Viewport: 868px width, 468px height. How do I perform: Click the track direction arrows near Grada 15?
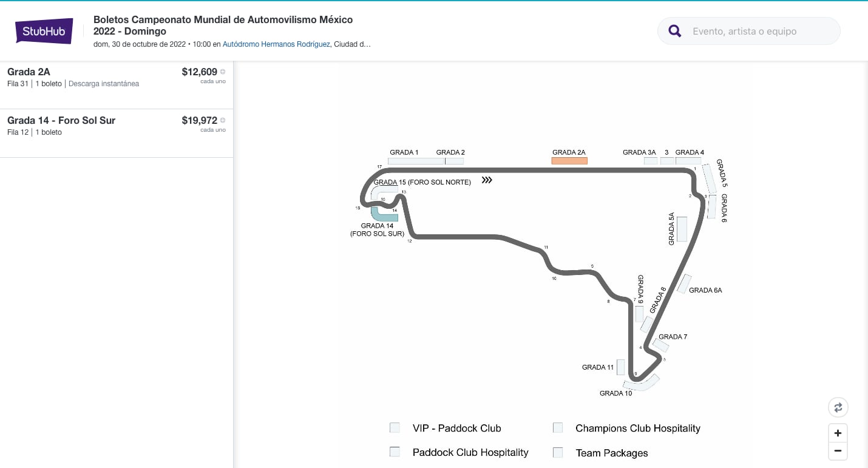tap(486, 180)
